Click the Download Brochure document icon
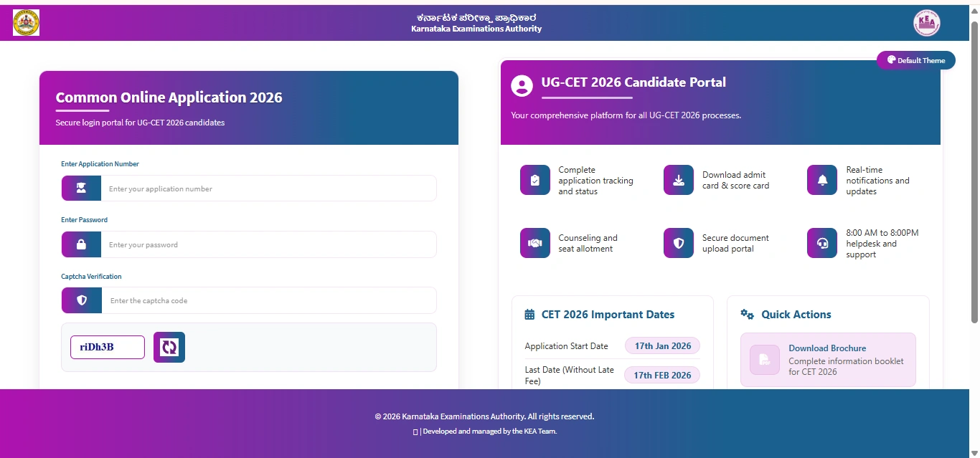 pyautogui.click(x=763, y=360)
